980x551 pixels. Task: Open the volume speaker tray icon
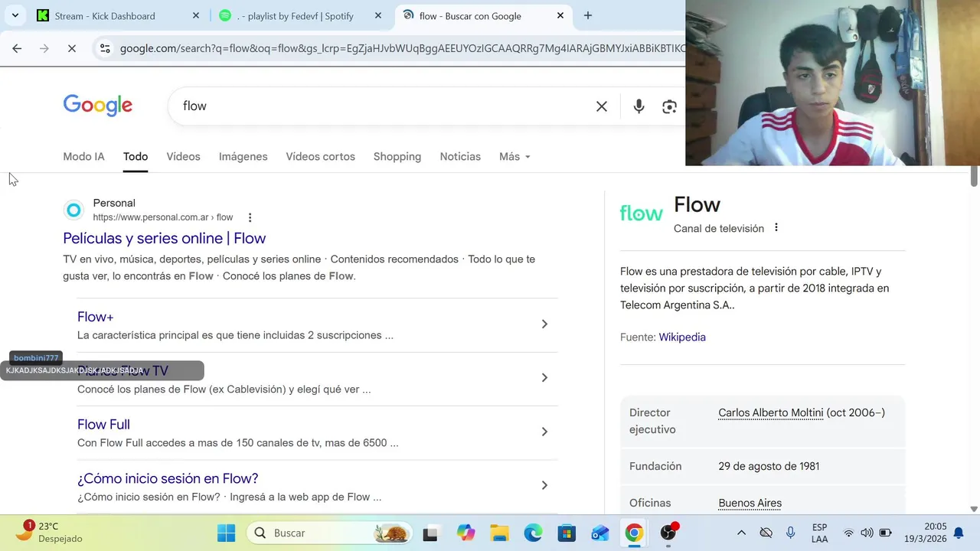point(867,533)
